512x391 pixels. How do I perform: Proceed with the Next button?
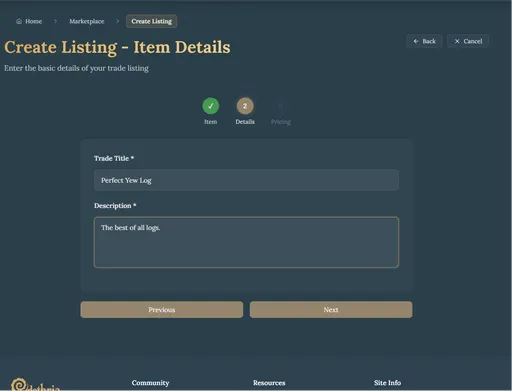pos(331,310)
